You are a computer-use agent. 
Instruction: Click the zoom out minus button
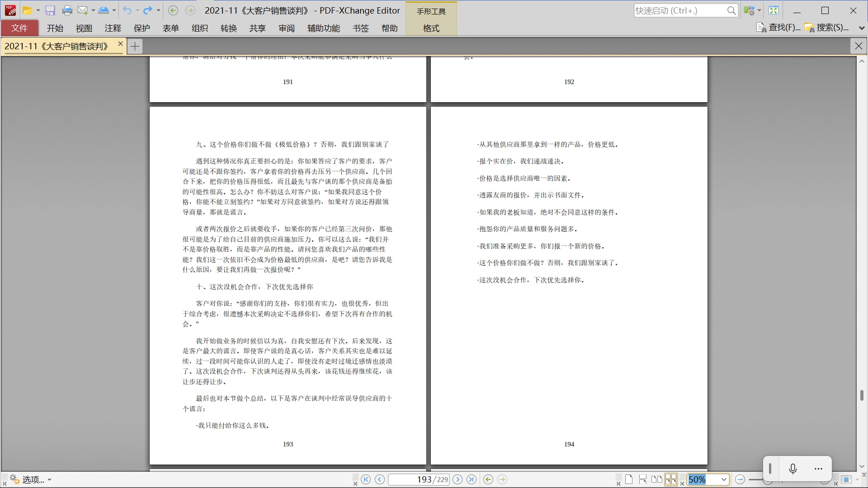pos(740,479)
